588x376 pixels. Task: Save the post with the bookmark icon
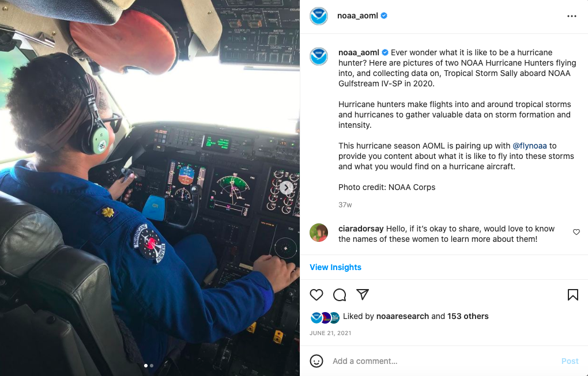[x=572, y=295]
